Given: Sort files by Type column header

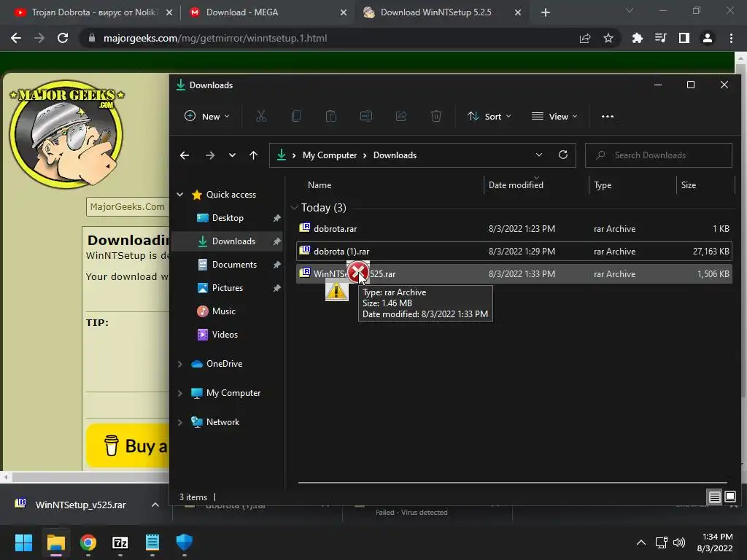Looking at the screenshot, I should pyautogui.click(x=603, y=185).
